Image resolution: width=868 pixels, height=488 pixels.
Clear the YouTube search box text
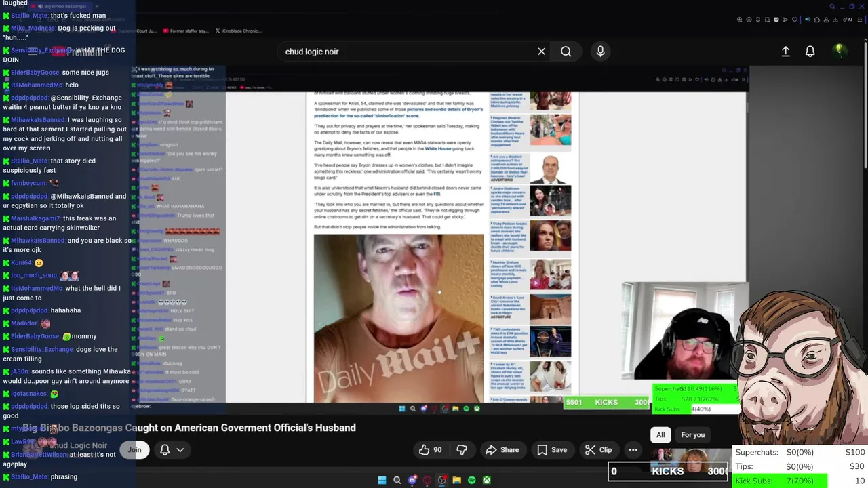tap(541, 52)
